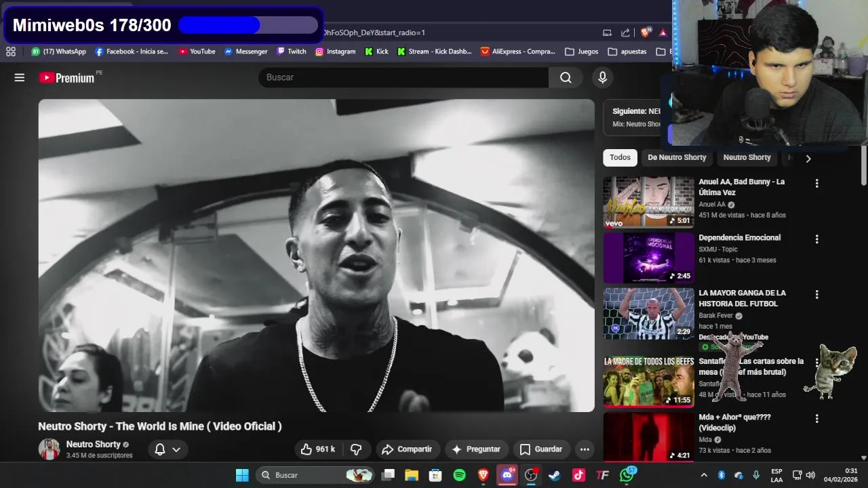Image resolution: width=868 pixels, height=488 pixels.
Task: Play Anuel AA La Última Vez thumbnail
Action: pos(649,202)
